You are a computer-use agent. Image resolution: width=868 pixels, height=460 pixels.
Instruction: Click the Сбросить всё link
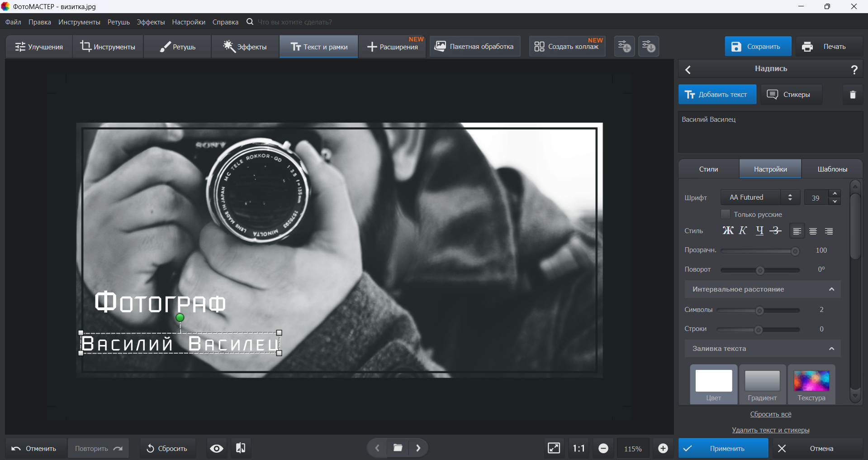point(770,414)
